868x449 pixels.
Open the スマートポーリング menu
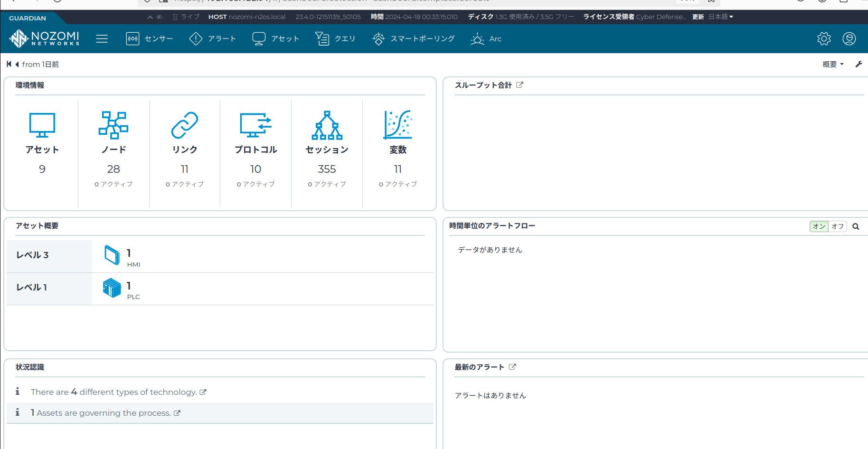pos(414,38)
